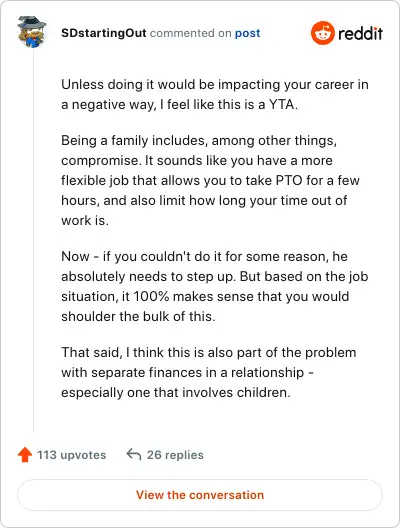Click the word "YTA" in first paragraph

[x=281, y=104]
